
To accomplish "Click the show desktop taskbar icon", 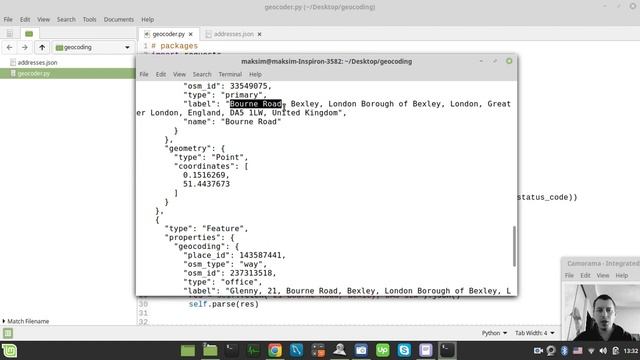I will (188, 350).
